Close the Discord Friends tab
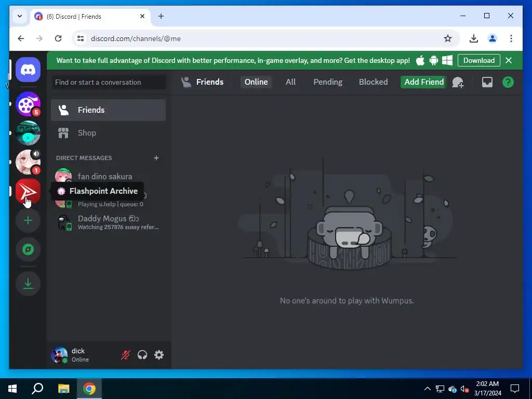Image resolution: width=532 pixels, height=399 pixels. pyautogui.click(x=142, y=16)
